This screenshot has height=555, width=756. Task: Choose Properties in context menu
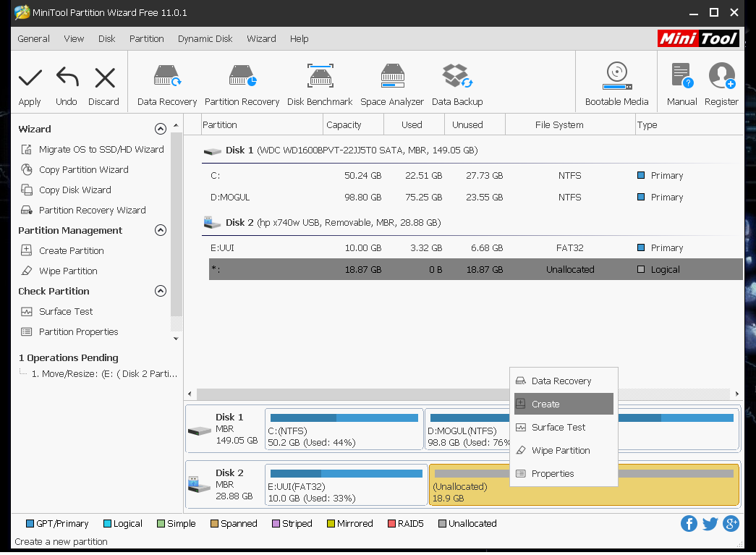click(564, 473)
